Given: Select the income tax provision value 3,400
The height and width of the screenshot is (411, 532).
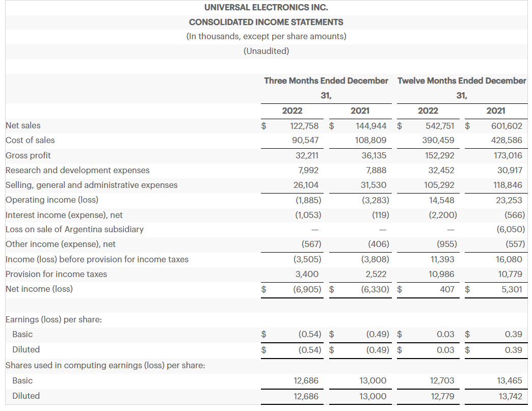Looking at the screenshot, I should 307,274.
